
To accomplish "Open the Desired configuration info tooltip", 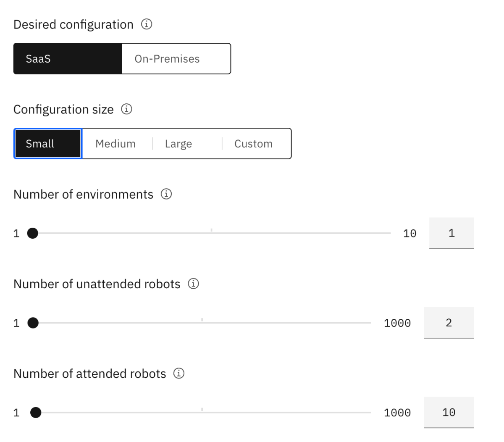I will pos(146,24).
